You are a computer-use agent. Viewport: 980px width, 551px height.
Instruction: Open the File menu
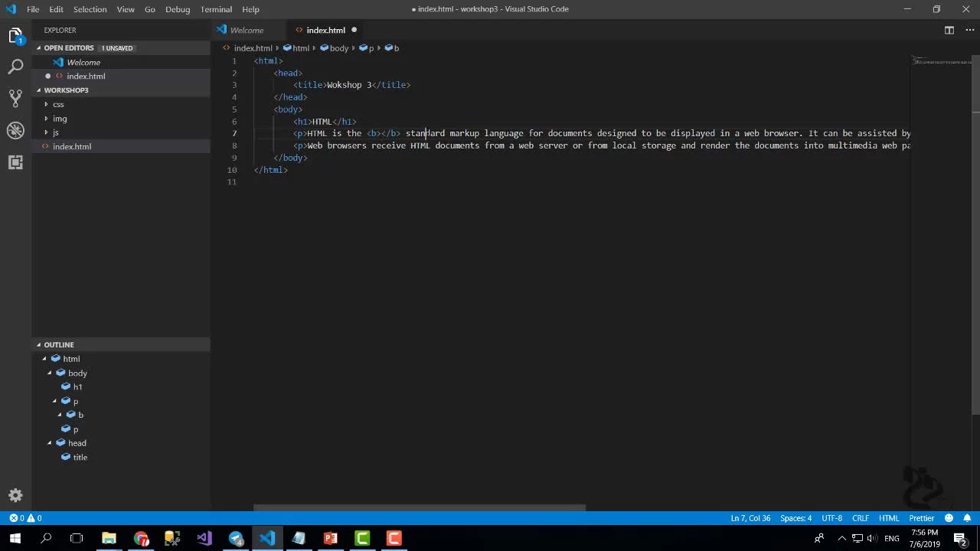tap(33, 9)
